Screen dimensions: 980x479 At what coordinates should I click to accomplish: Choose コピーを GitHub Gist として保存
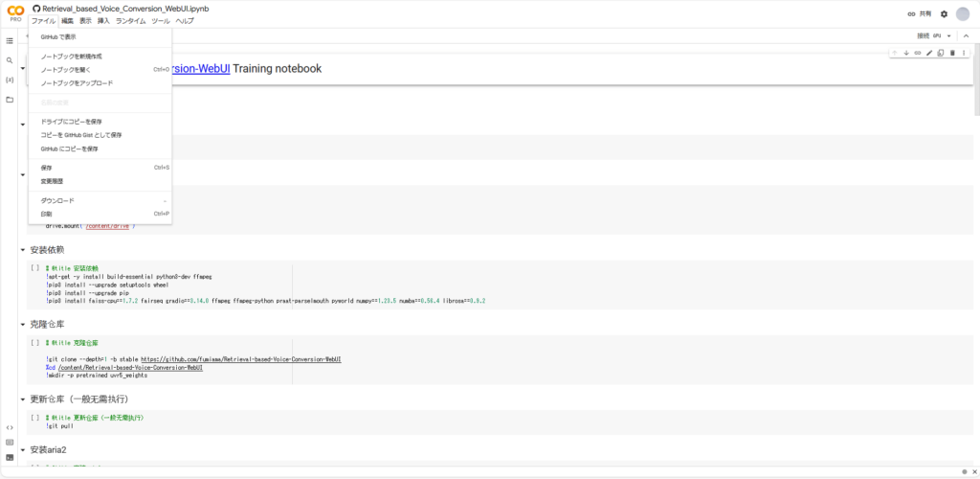click(x=100, y=135)
